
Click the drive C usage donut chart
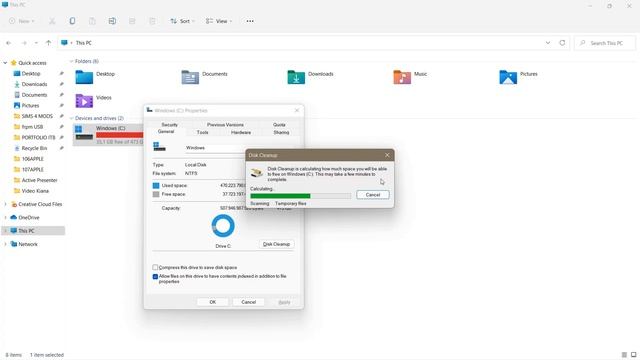(223, 226)
